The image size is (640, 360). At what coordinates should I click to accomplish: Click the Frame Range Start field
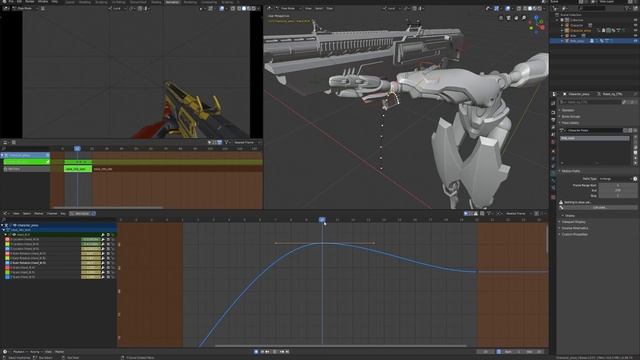pyautogui.click(x=618, y=185)
